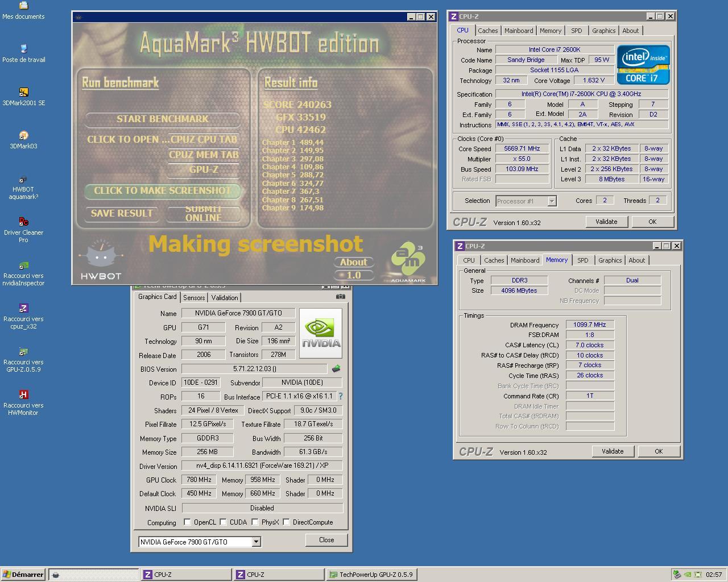This screenshot has height=582, width=728.
Task: Toggle the OpenCL checkbox in GPU-Z
Action: (x=187, y=522)
